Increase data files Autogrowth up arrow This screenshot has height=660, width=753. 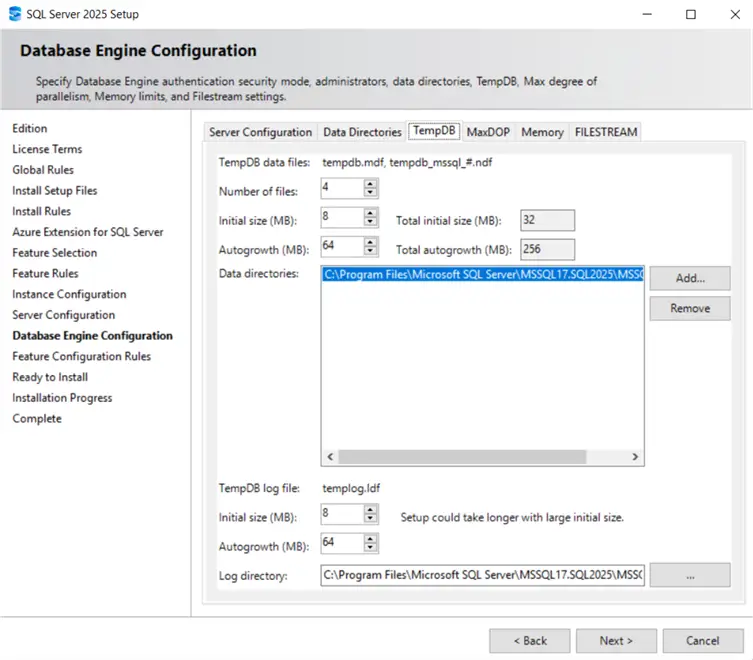tap(370, 242)
